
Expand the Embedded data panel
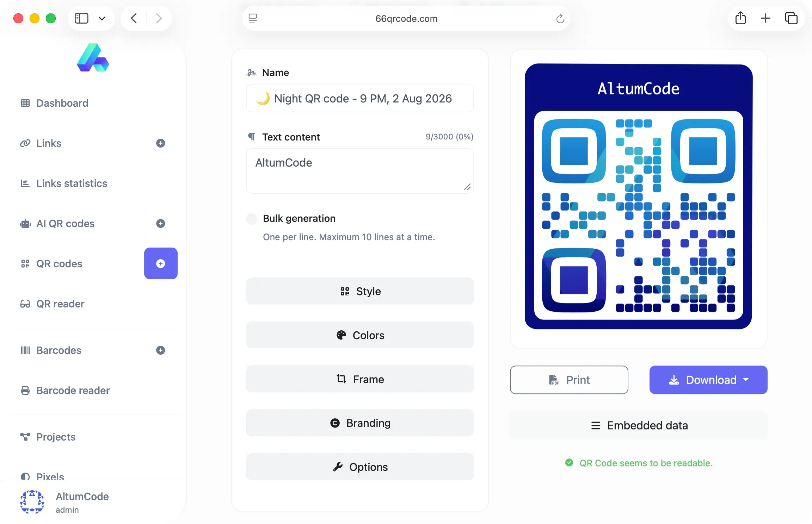639,425
